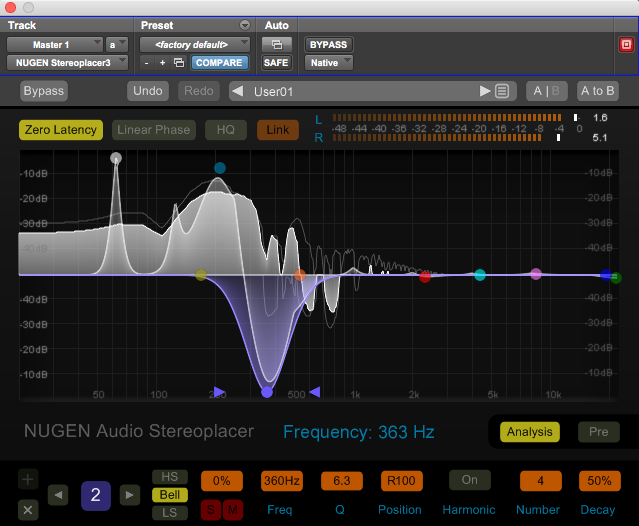Mute the band with M button
Viewport: 639px width, 526px height.
233,510
